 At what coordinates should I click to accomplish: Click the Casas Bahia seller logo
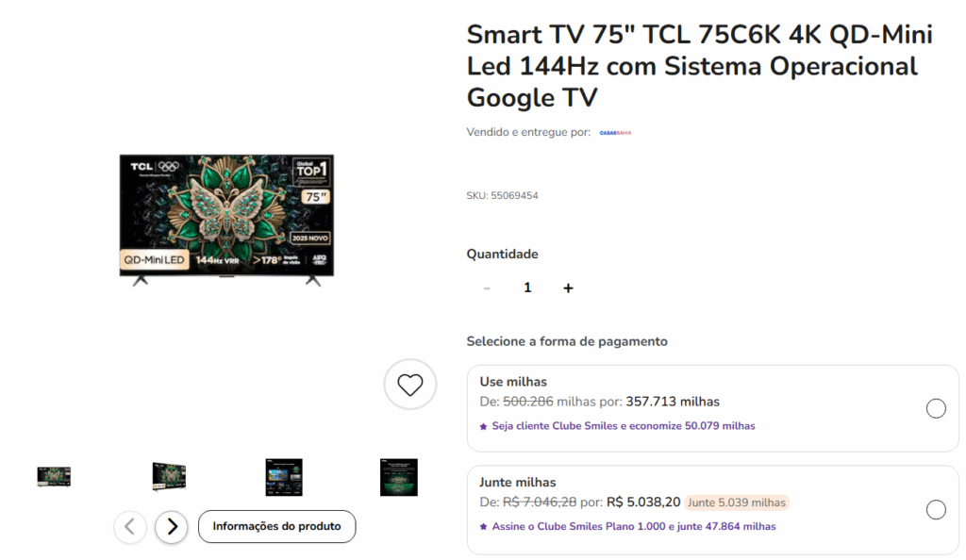(x=615, y=132)
